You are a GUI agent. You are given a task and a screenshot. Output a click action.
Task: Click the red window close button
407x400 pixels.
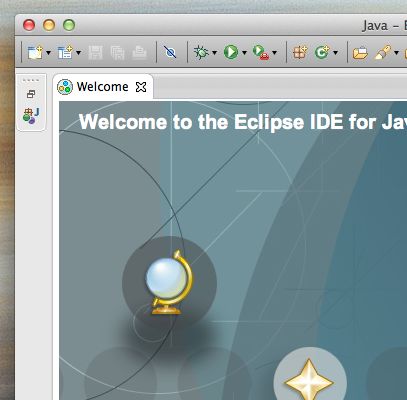point(29,25)
